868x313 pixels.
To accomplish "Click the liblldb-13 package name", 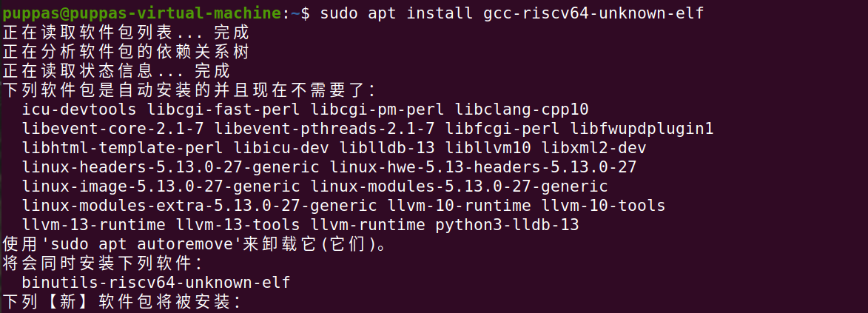I will click(388, 148).
